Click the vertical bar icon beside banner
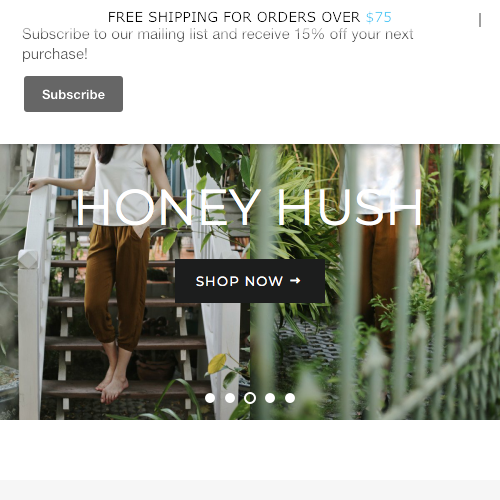Viewport: 500px width, 500px height. [480, 20]
